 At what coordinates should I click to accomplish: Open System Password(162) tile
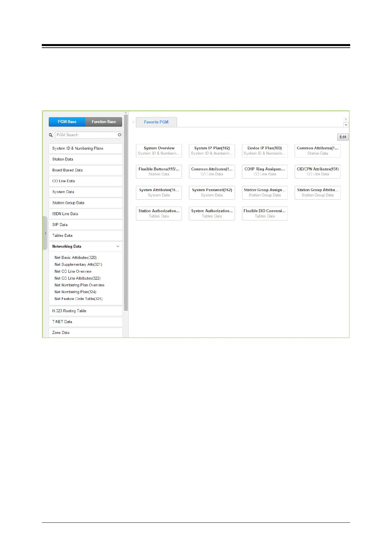click(212, 192)
